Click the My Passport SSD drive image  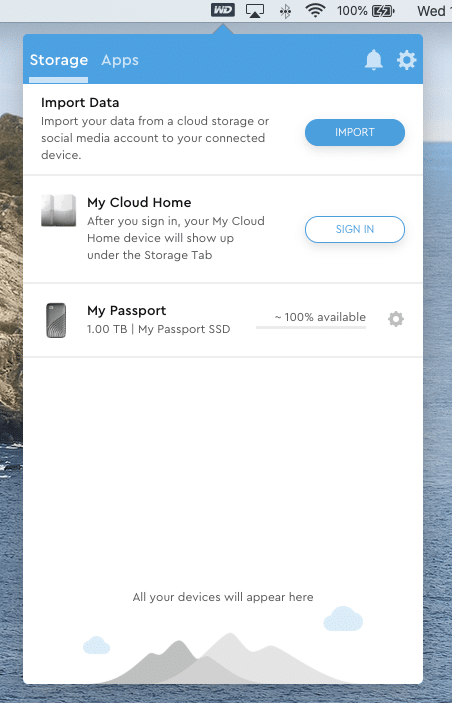(x=56, y=320)
